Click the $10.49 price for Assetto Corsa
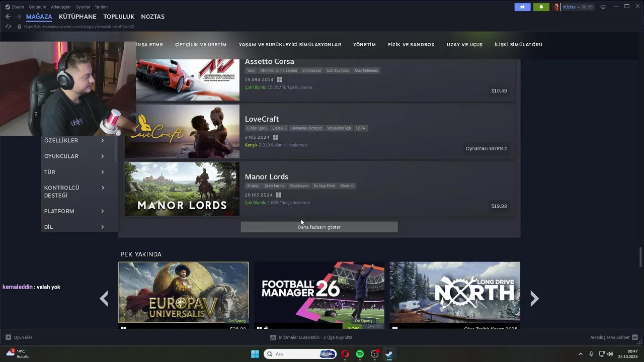This screenshot has width=644, height=362. (499, 91)
